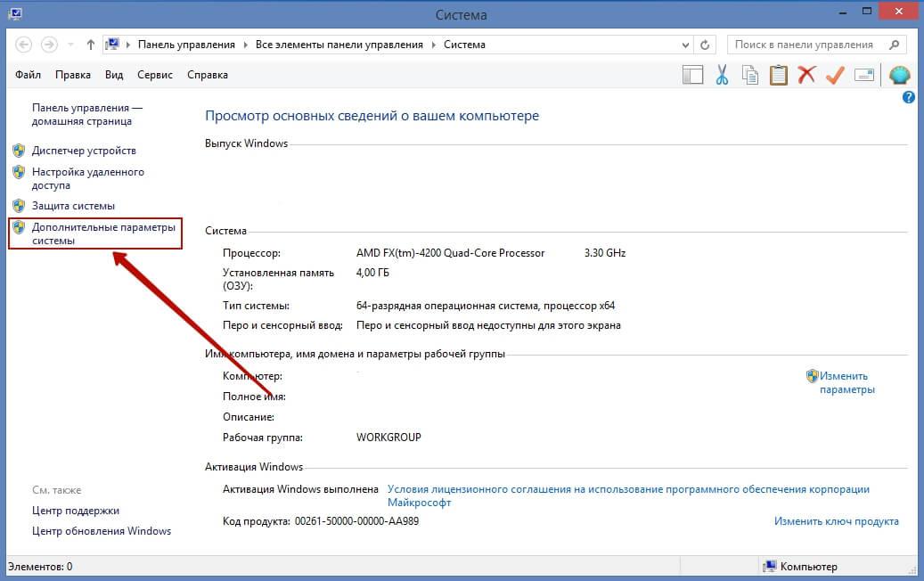Viewport: 924px width, 581px height.
Task: Minimize the Система window
Action: pyautogui.click(x=843, y=12)
